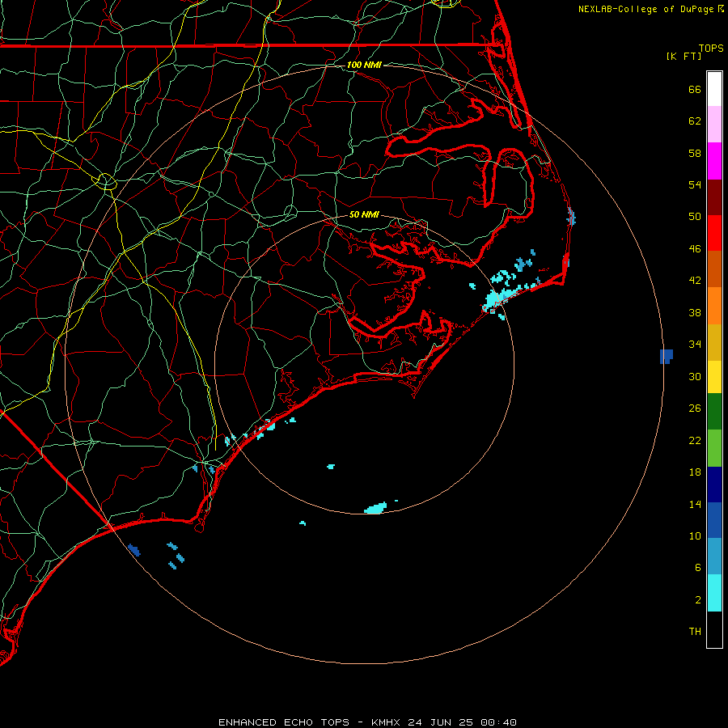
Task: Click the black TH swatch in the legend
Action: 714,629
